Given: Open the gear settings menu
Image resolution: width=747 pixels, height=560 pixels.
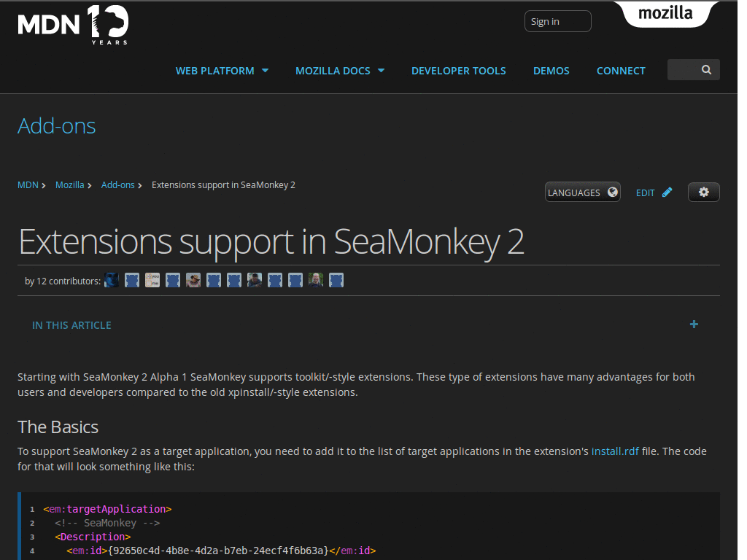Looking at the screenshot, I should coord(704,192).
